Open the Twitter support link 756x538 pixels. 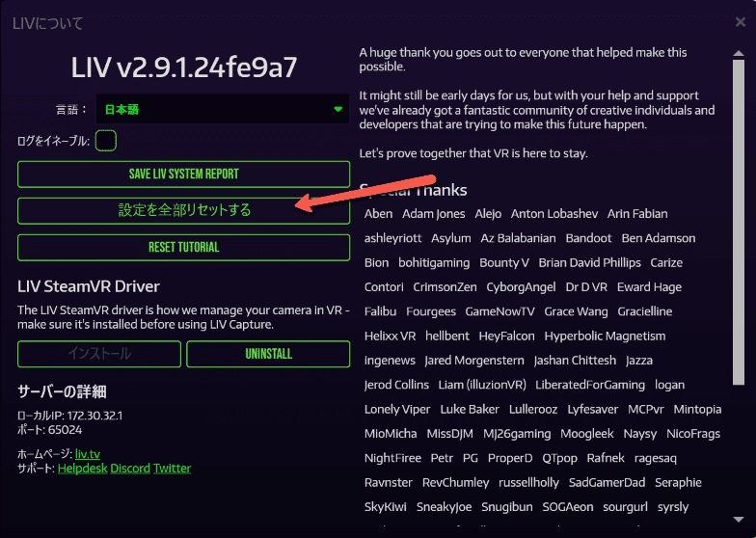pos(172,469)
